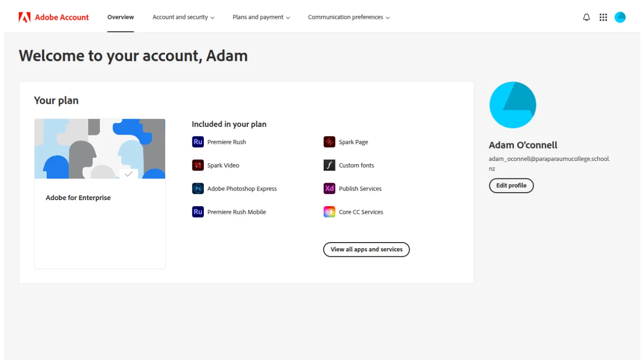Click the Publish Services text
Screen dimensions: 644x362
pyautogui.click(x=360, y=188)
